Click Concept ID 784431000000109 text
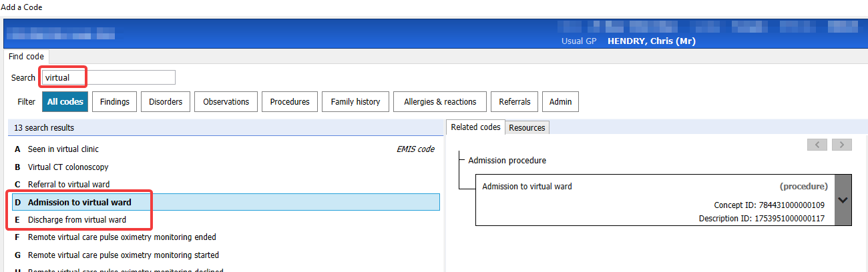Viewport: 868px width, 272px height. [x=769, y=205]
